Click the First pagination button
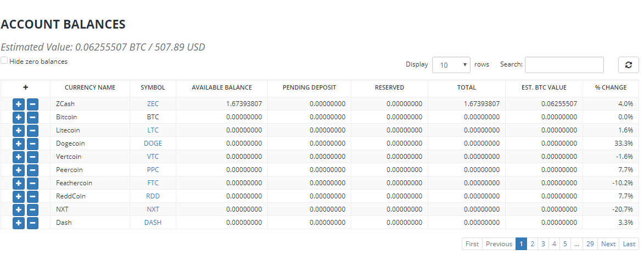The image size is (644, 260). click(472, 244)
